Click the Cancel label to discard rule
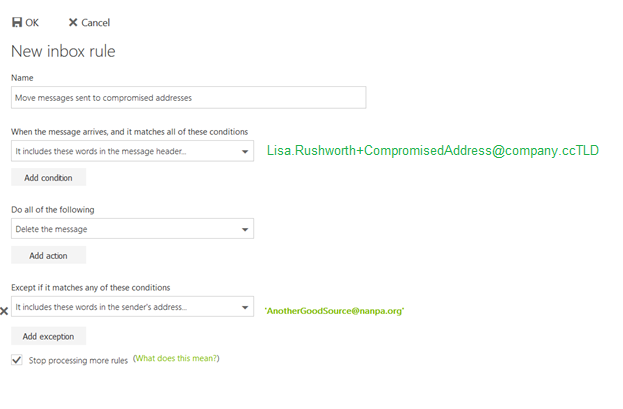623x409 pixels. [x=95, y=23]
